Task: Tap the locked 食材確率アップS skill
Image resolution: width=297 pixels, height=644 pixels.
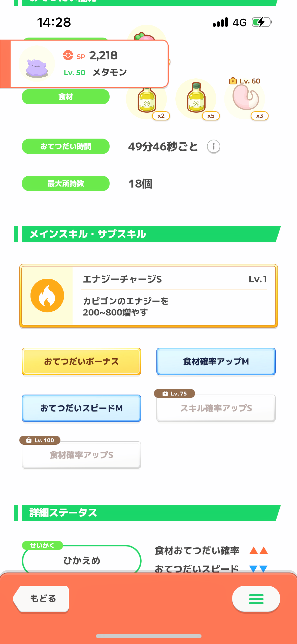Action: [81, 455]
